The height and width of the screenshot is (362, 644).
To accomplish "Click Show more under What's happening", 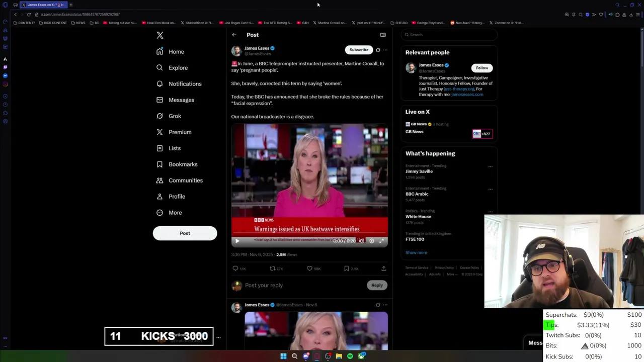I will point(416,253).
